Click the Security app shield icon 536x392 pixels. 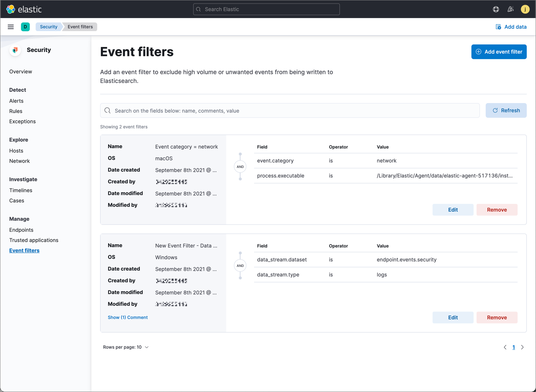[x=15, y=50]
